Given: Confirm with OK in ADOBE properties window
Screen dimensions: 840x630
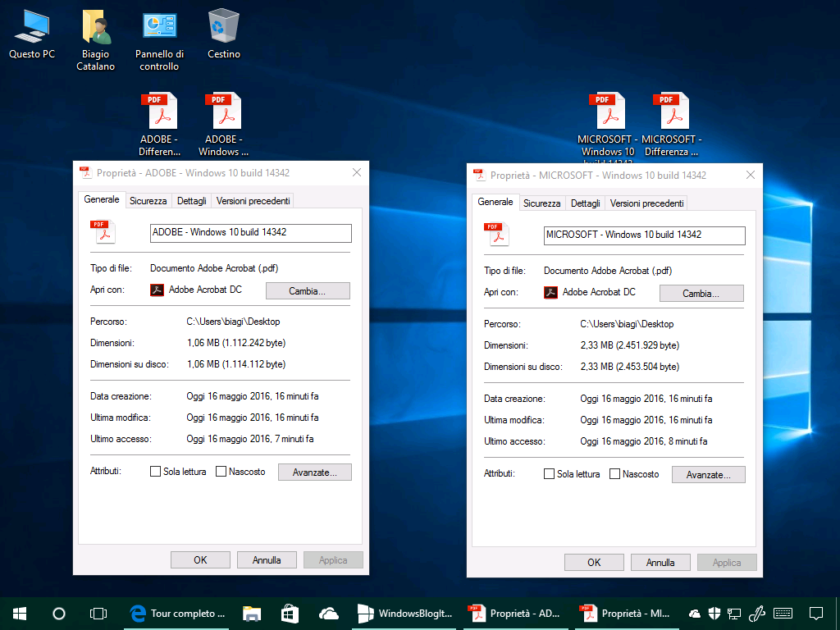Looking at the screenshot, I should tap(200, 559).
